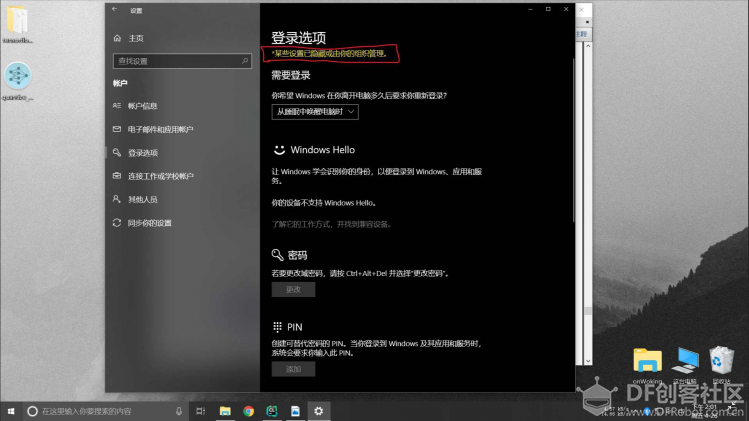Image resolution: width=749 pixels, height=421 pixels.
Task: Click the sync icon for 同步你的设置
Action: [117, 223]
